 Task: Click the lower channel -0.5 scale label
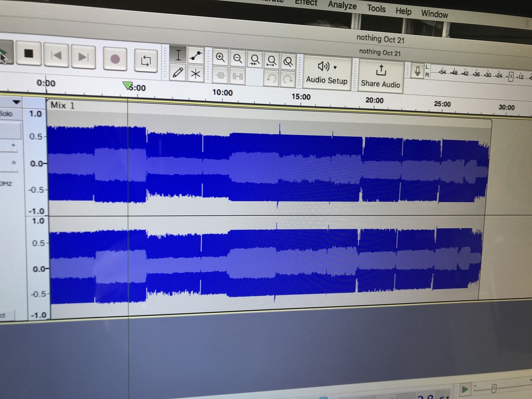[39, 294]
